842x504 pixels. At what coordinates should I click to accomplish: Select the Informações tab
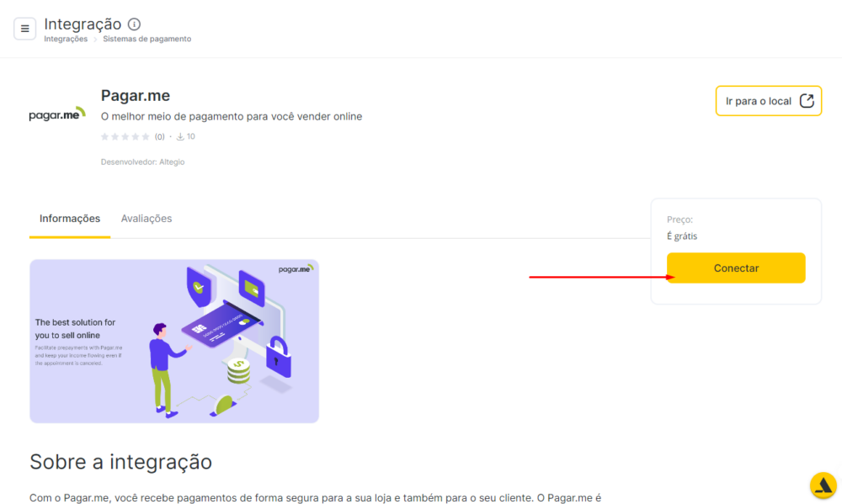click(x=70, y=219)
